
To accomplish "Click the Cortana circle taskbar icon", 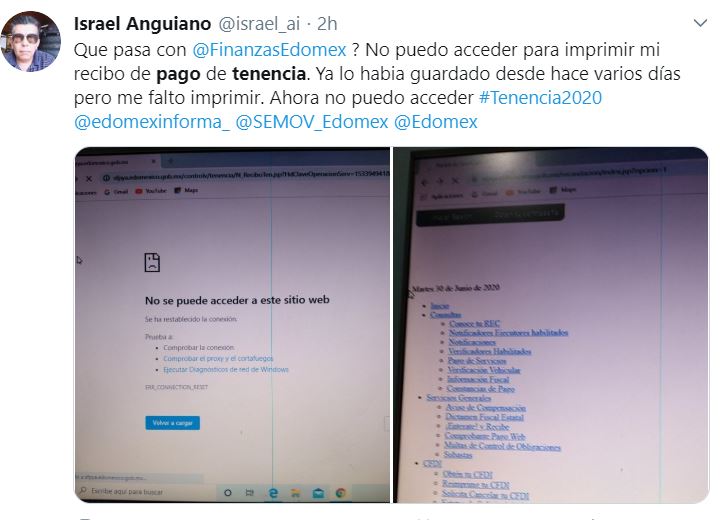I will 227,493.
